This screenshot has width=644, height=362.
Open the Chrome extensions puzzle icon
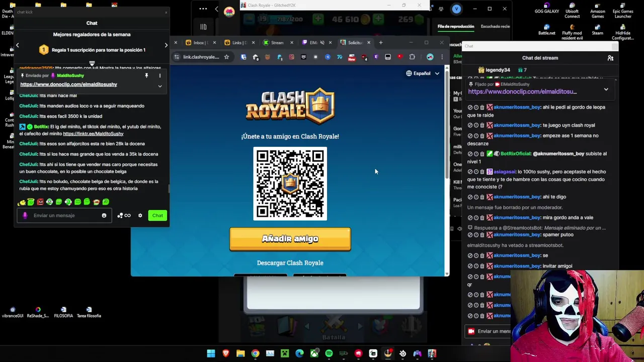point(412,57)
